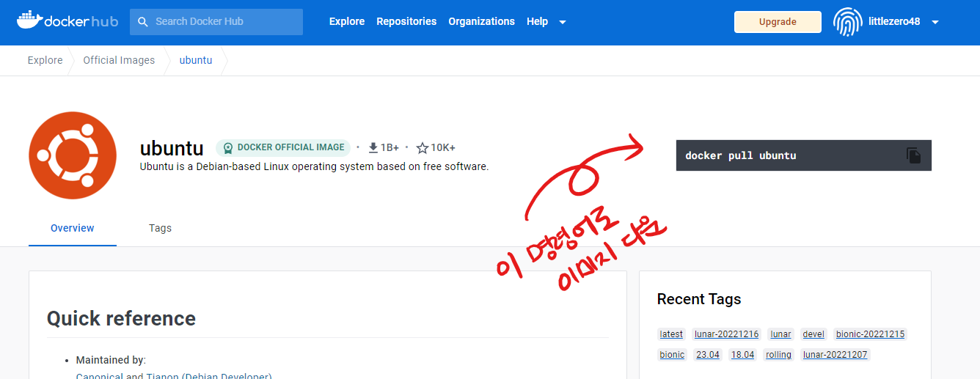Click the ubuntu breadcrumb
Image resolution: width=980 pixels, height=379 pixels.
196,60
